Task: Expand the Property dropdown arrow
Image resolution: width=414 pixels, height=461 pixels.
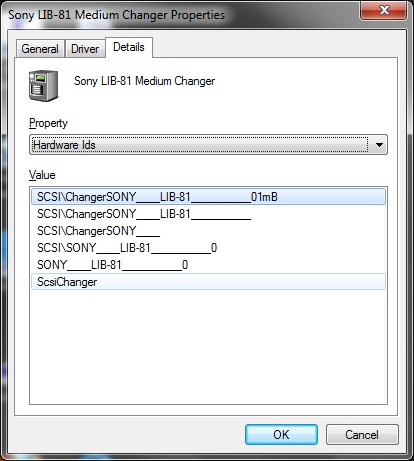Action: (379, 145)
